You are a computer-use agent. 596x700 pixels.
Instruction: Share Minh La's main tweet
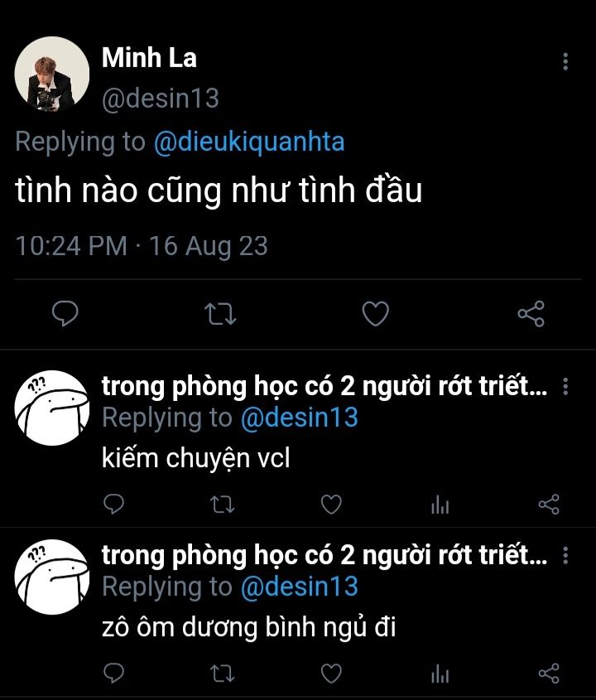click(x=531, y=313)
